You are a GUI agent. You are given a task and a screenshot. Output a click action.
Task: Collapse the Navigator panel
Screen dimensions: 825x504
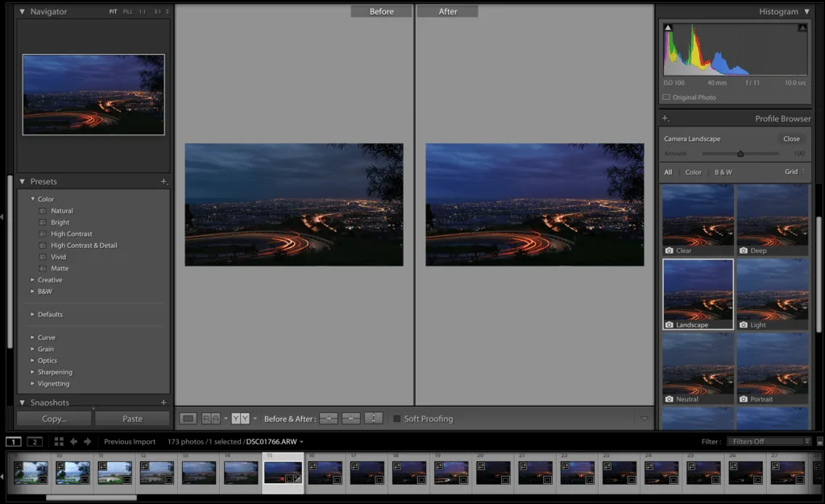tap(23, 12)
